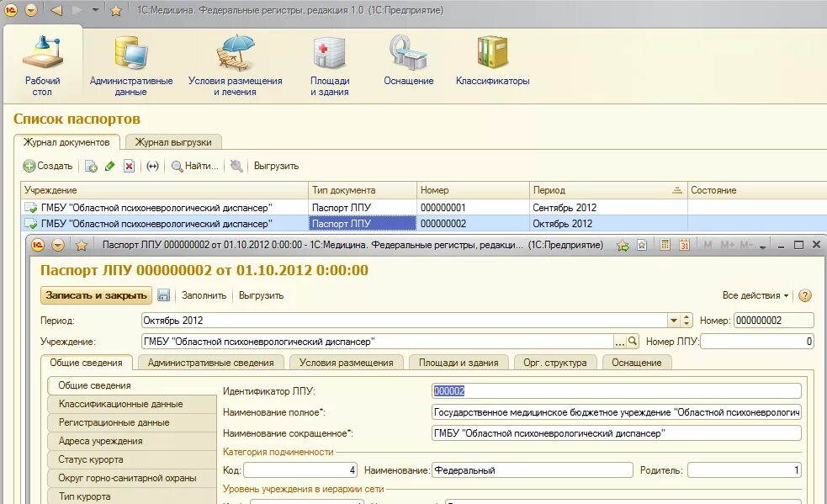Click the Номер field 000000002
The height and width of the screenshot is (504, 827).
pos(774,321)
